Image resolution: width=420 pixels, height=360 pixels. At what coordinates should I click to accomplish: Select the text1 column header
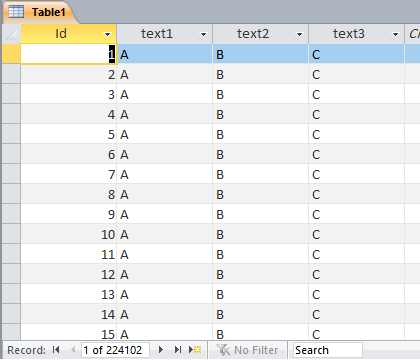[165, 34]
